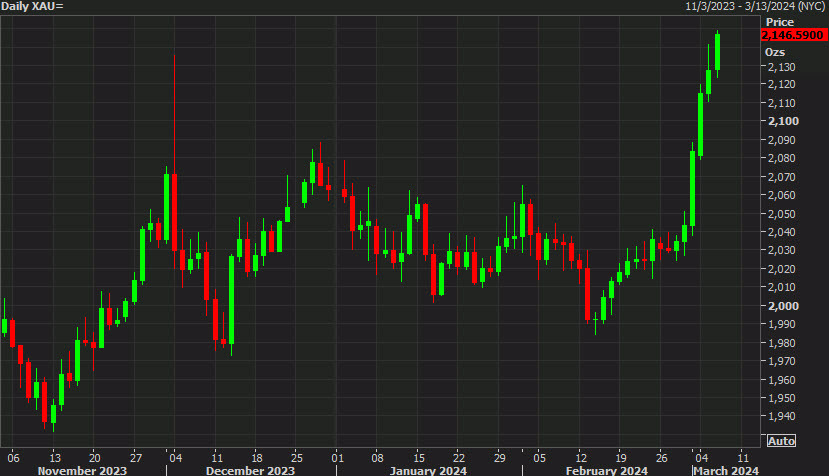Click the 25 date tick under December
The height and width of the screenshot is (476, 829).
(297, 457)
